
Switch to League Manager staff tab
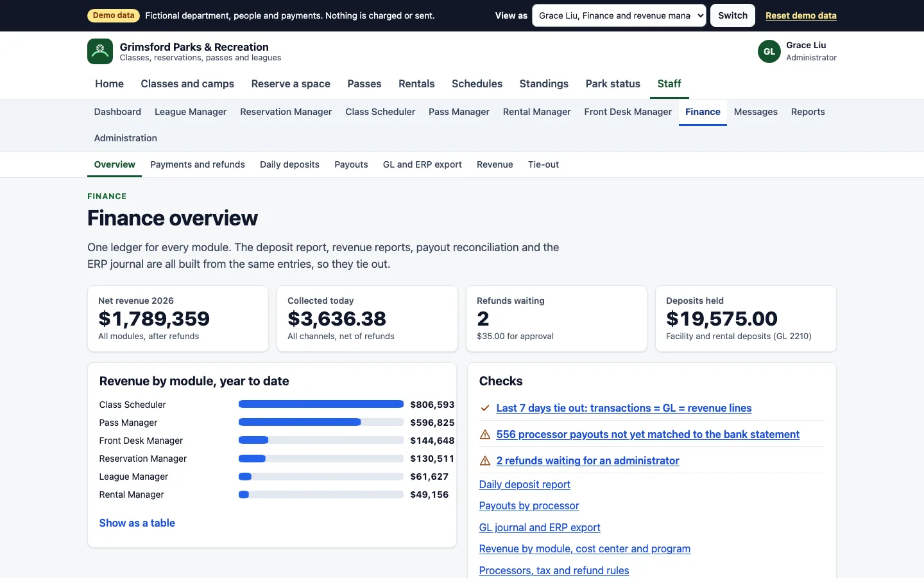point(191,112)
